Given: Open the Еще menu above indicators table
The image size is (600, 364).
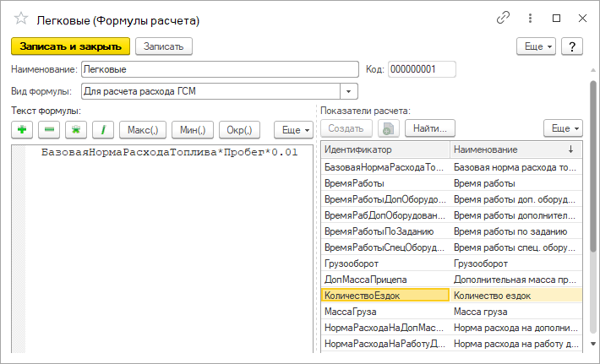Looking at the screenshot, I should pyautogui.click(x=563, y=128).
